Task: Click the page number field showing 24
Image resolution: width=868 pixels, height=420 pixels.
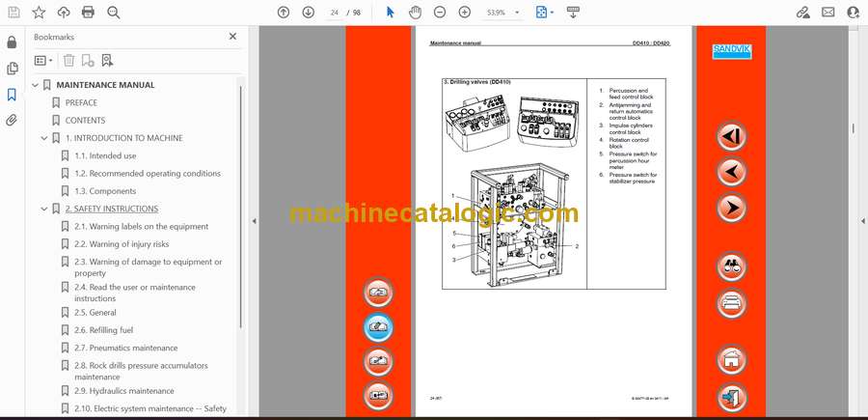Action: [335, 13]
